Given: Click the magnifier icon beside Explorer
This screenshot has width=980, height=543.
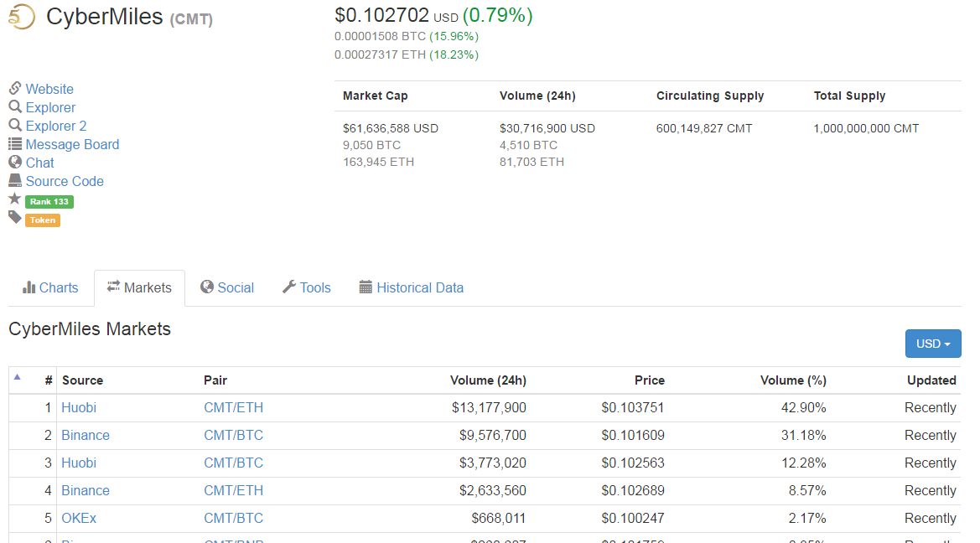Looking at the screenshot, I should 15,107.
